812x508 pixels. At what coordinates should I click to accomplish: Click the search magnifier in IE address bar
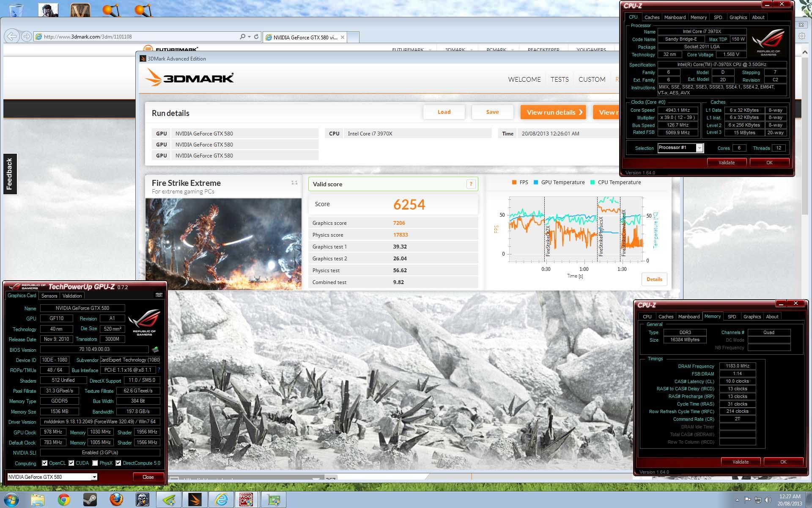pos(242,37)
